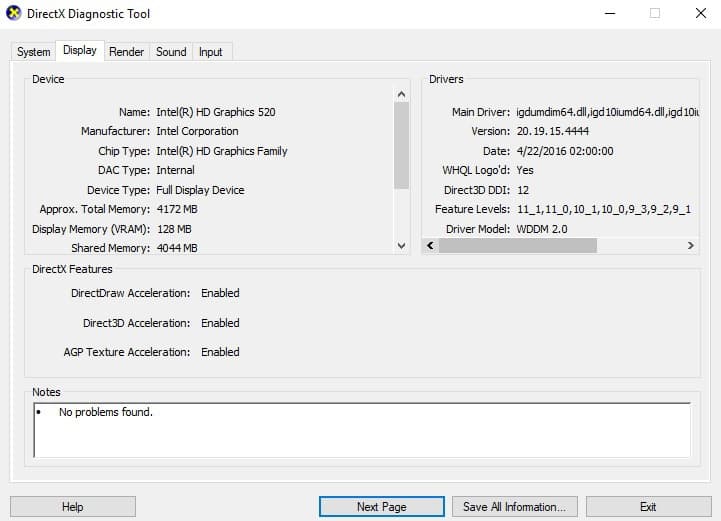Go to the Next Page button
721x521 pixels.
382,507
